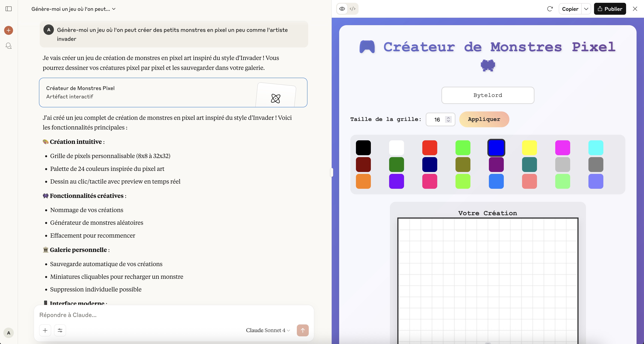
Task: Select the light gray swatch
Action: (563, 164)
